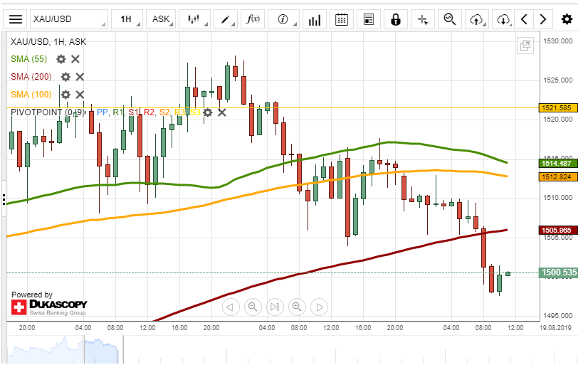Open the f(x) indicators menu
The image size is (588, 365).
pyautogui.click(x=253, y=19)
